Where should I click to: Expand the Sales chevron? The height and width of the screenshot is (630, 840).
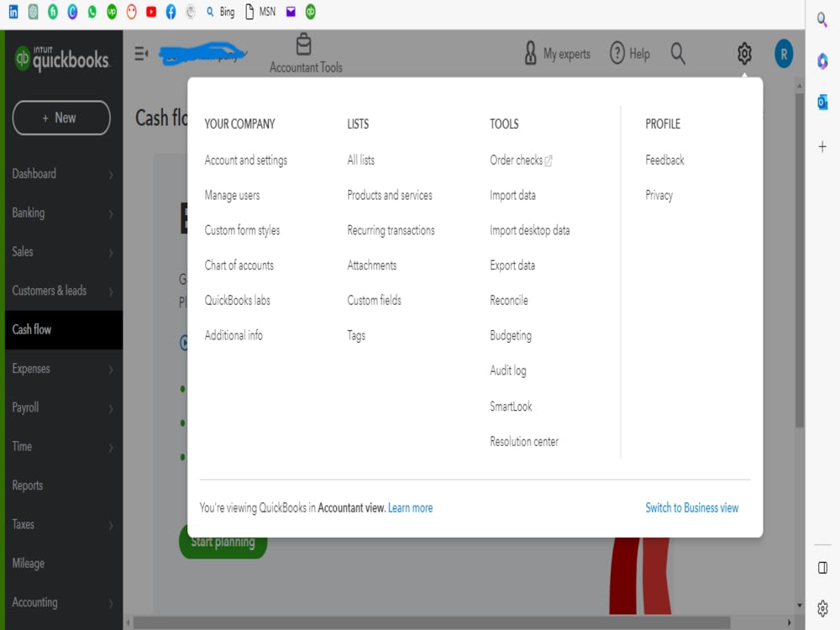111,253
